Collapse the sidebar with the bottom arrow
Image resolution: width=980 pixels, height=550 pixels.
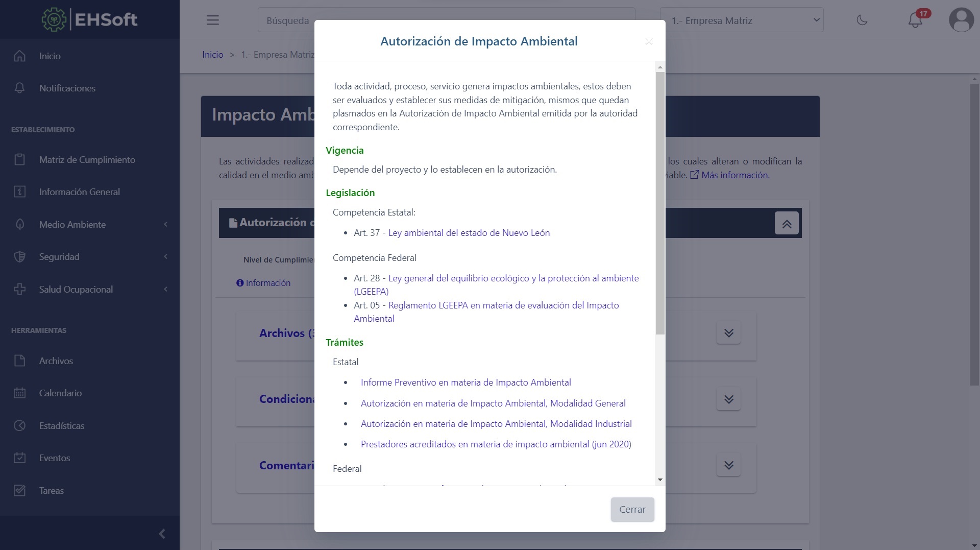pyautogui.click(x=162, y=533)
